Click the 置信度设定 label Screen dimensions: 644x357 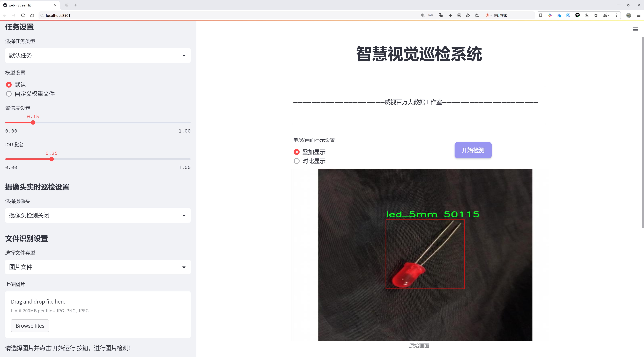(18, 108)
